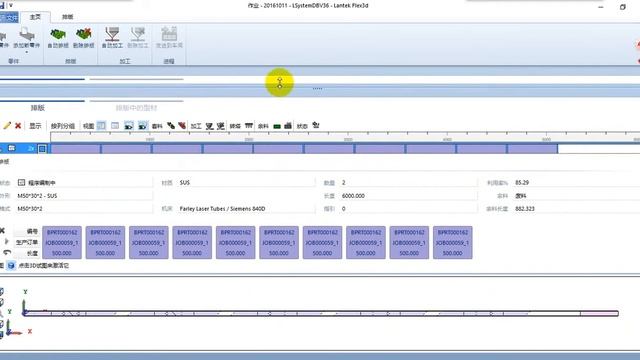Click the blue 3D cube view icon
Viewport: 640px width, 360px height.
pyautogui.click(x=11, y=265)
